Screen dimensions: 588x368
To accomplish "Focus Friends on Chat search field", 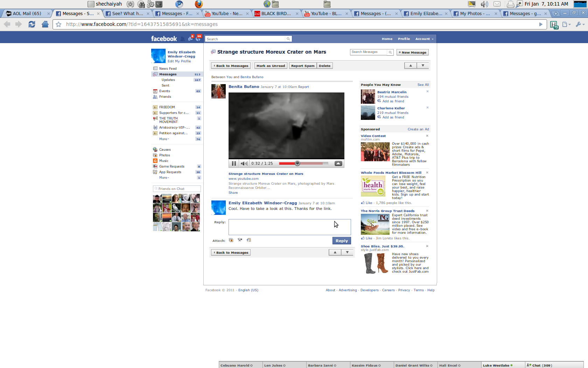I will pos(177,189).
